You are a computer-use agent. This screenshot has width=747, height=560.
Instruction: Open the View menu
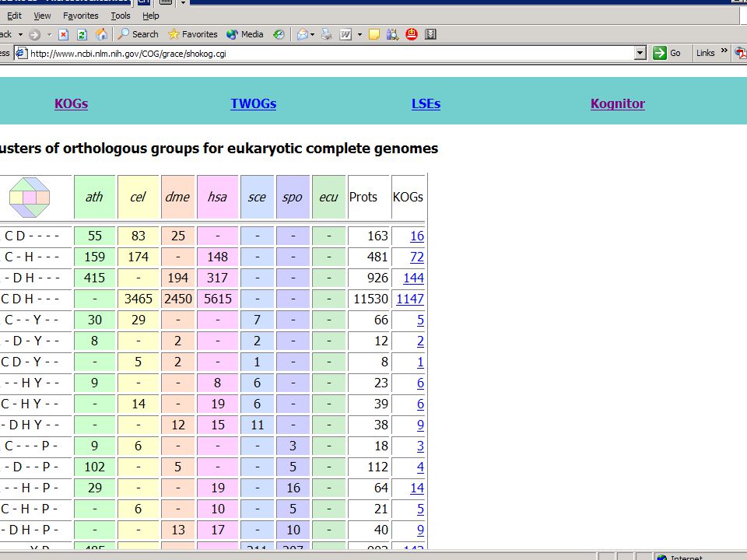42,16
